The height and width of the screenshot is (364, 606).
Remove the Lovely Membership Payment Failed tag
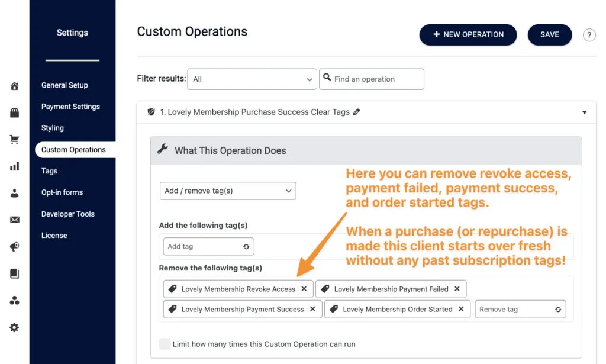coord(456,289)
